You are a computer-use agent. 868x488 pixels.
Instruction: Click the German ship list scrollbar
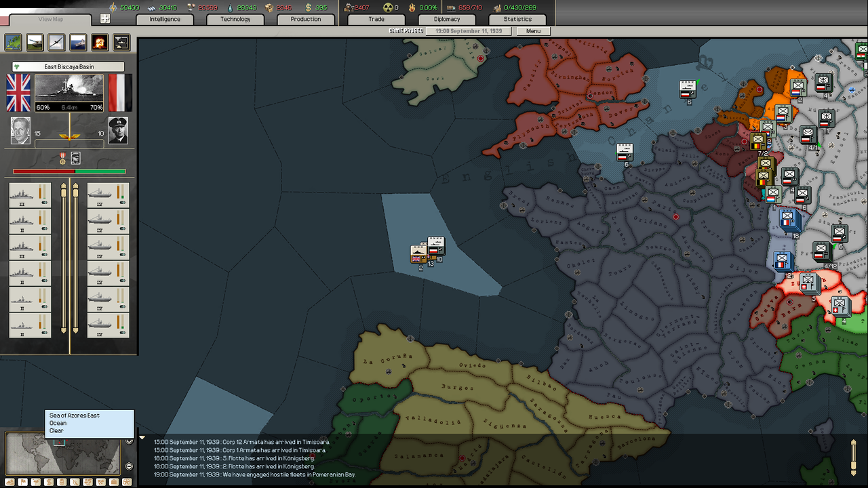pyautogui.click(x=75, y=258)
